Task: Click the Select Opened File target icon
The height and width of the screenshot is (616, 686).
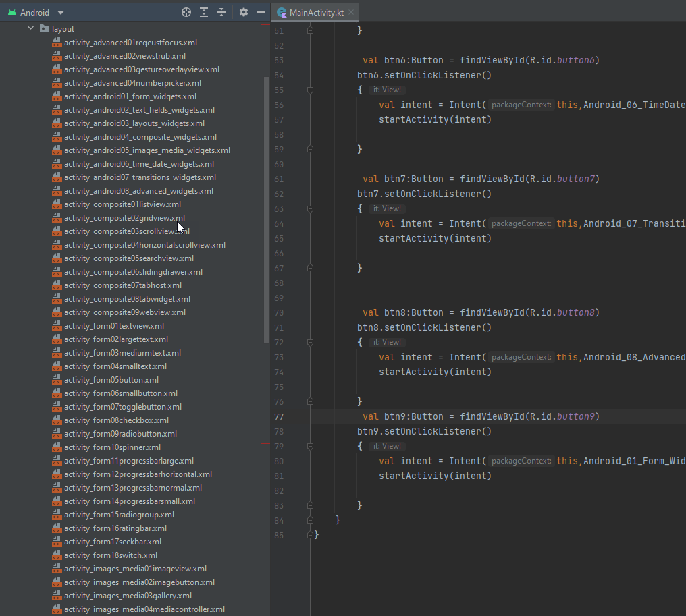Action: click(x=186, y=12)
